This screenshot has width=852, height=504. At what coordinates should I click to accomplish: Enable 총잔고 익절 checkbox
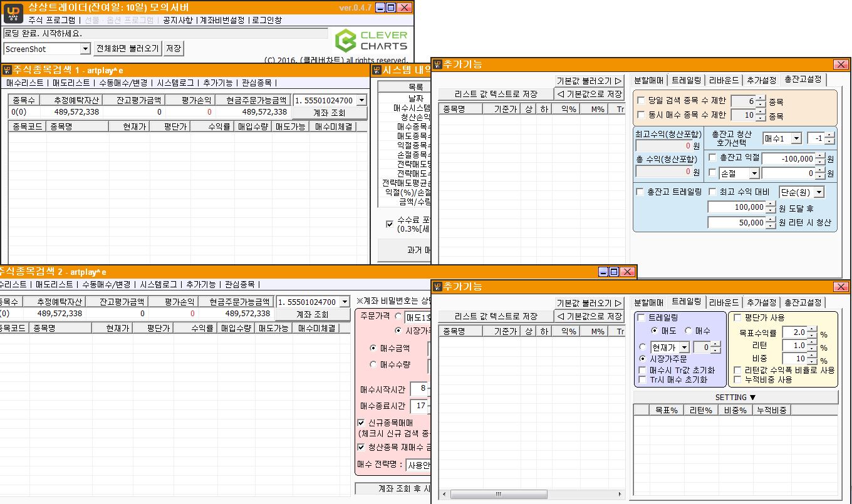(712, 157)
